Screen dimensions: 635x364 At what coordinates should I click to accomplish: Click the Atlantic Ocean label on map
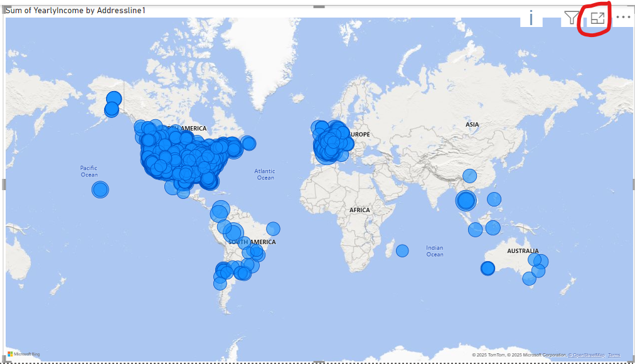coord(265,174)
